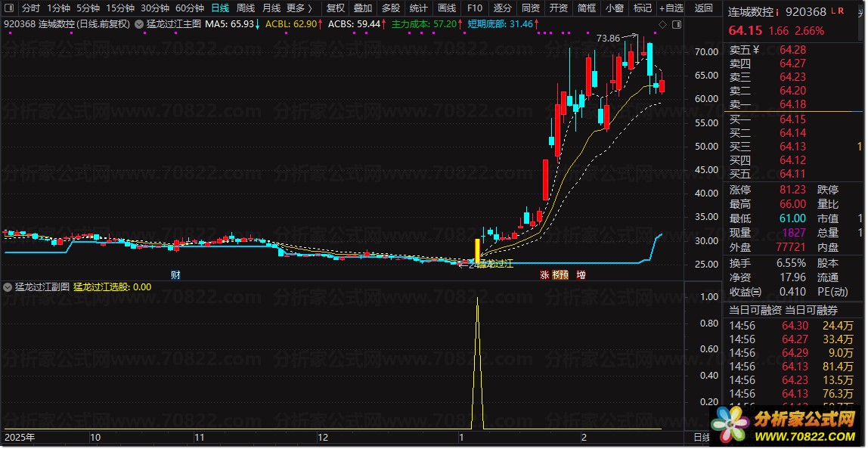Screen dimensions: 868x449
Task: Click the diamond icon in main chart header
Action: [662, 25]
